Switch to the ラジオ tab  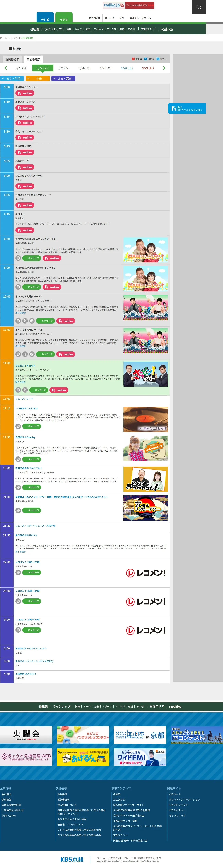(x=64, y=18)
